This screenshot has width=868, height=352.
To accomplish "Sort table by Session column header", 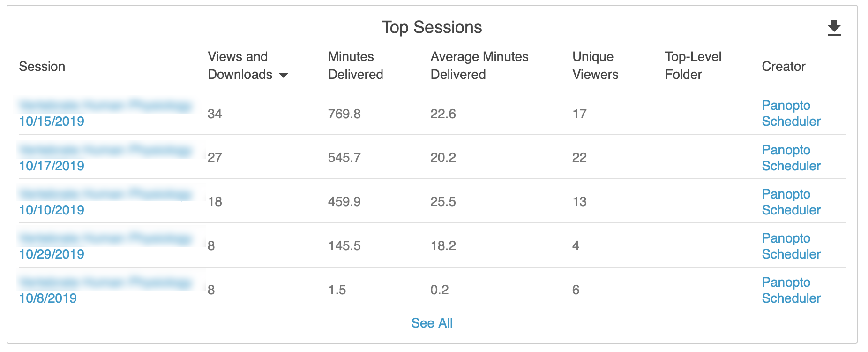I will [42, 66].
